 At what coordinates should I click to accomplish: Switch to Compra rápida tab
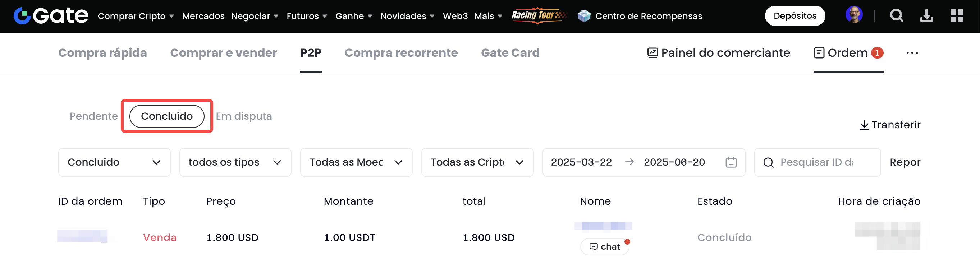click(x=102, y=53)
